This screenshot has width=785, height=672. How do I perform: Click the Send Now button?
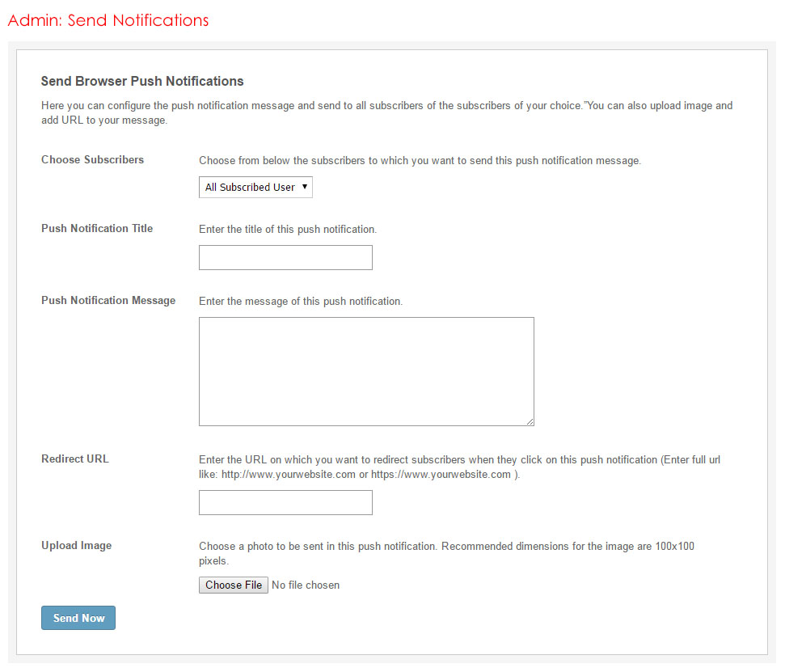(x=78, y=618)
